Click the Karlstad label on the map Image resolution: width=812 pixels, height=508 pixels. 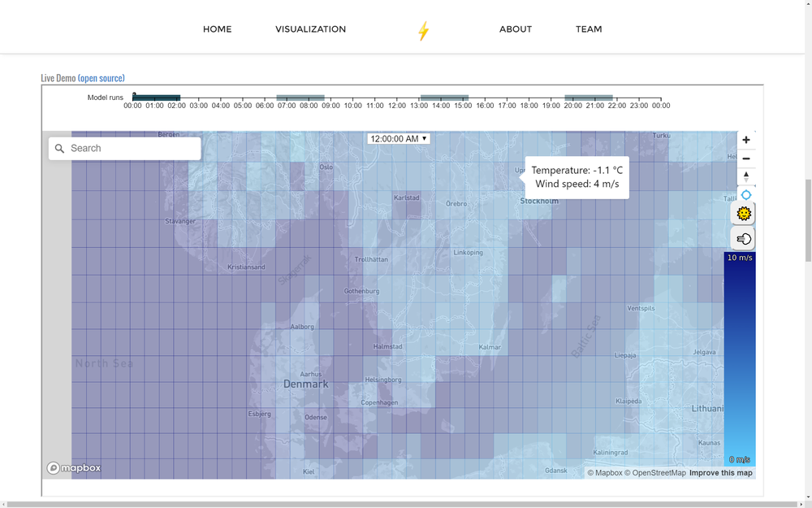tap(407, 198)
